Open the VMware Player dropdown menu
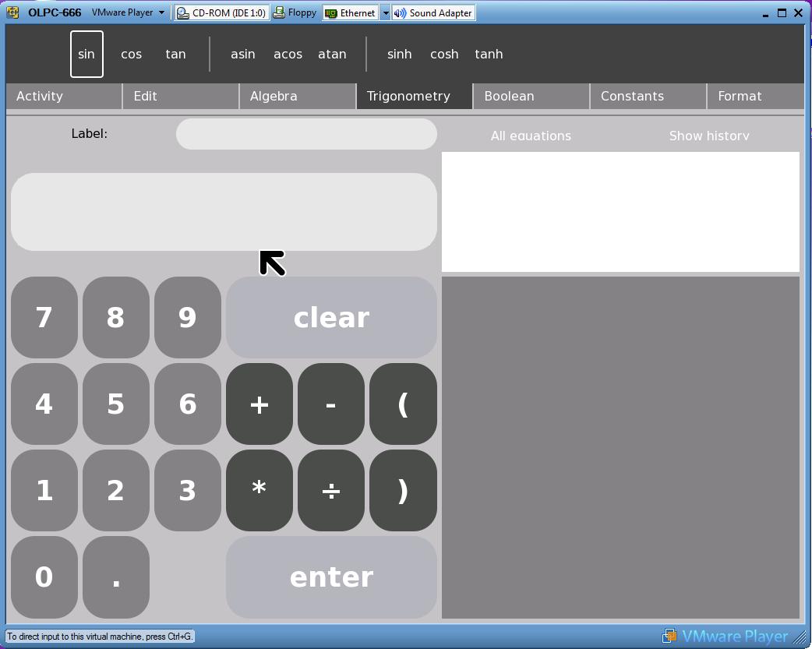Screen dimensions: 812x649 click(128, 13)
